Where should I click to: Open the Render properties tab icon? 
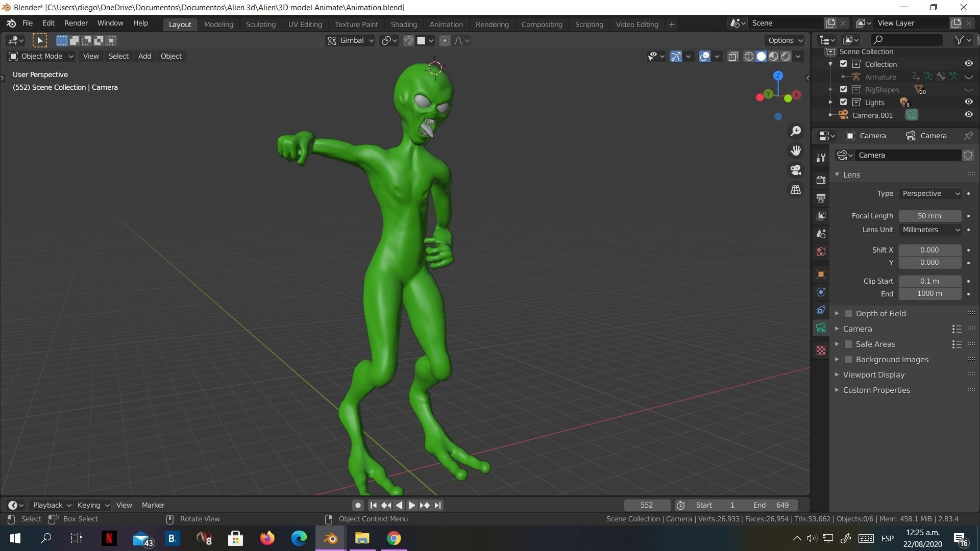pos(821,180)
